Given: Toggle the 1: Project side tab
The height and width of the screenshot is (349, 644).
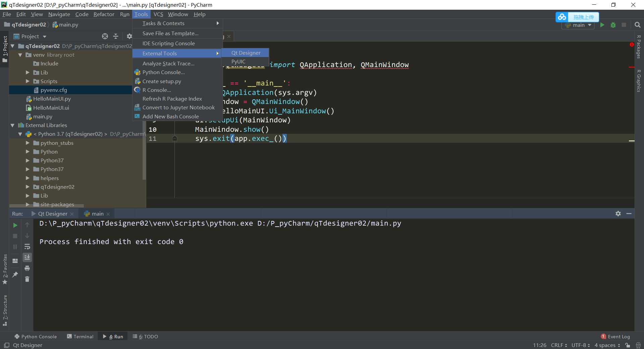Looking at the screenshot, I should click(x=5, y=49).
